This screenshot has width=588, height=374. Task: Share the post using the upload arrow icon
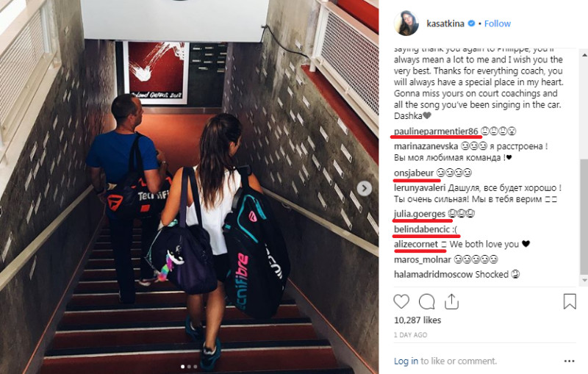click(x=451, y=302)
